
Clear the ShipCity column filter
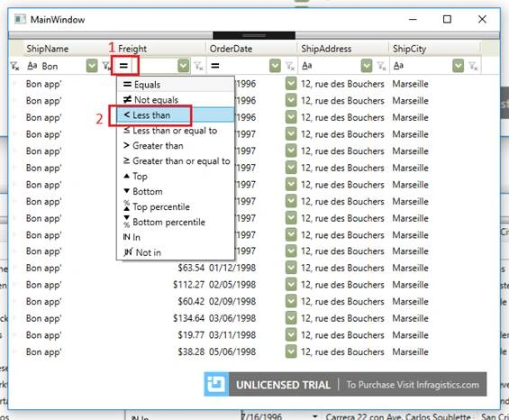473,66
